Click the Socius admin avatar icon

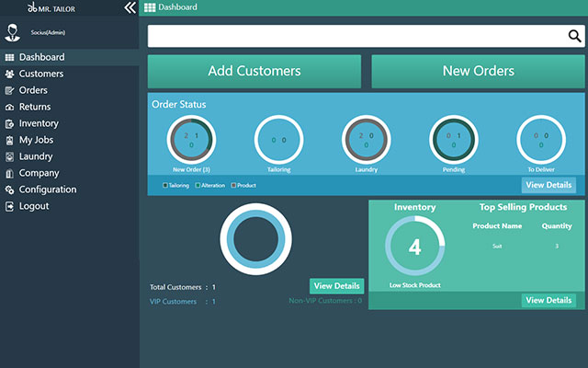click(13, 32)
